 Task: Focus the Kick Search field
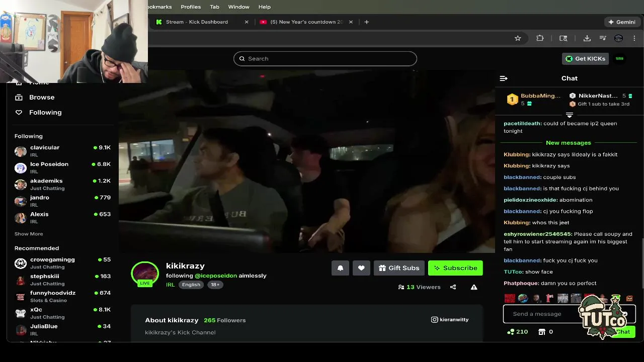(325, 59)
